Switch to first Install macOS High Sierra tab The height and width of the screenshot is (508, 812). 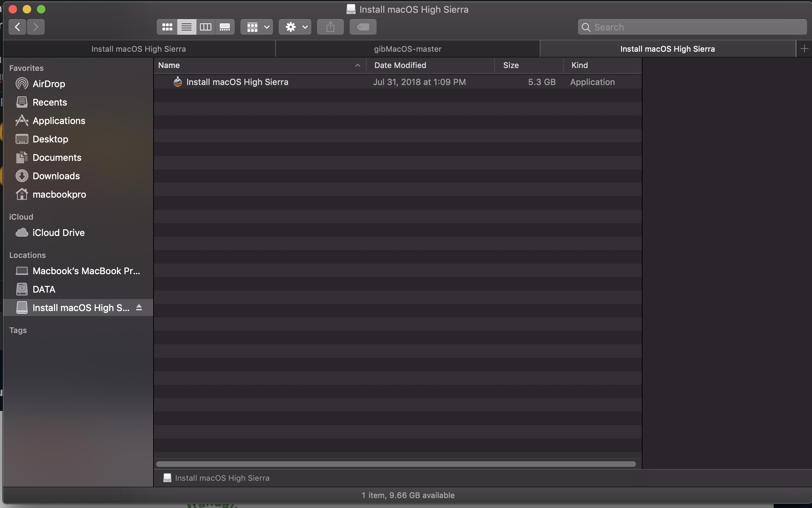point(139,49)
